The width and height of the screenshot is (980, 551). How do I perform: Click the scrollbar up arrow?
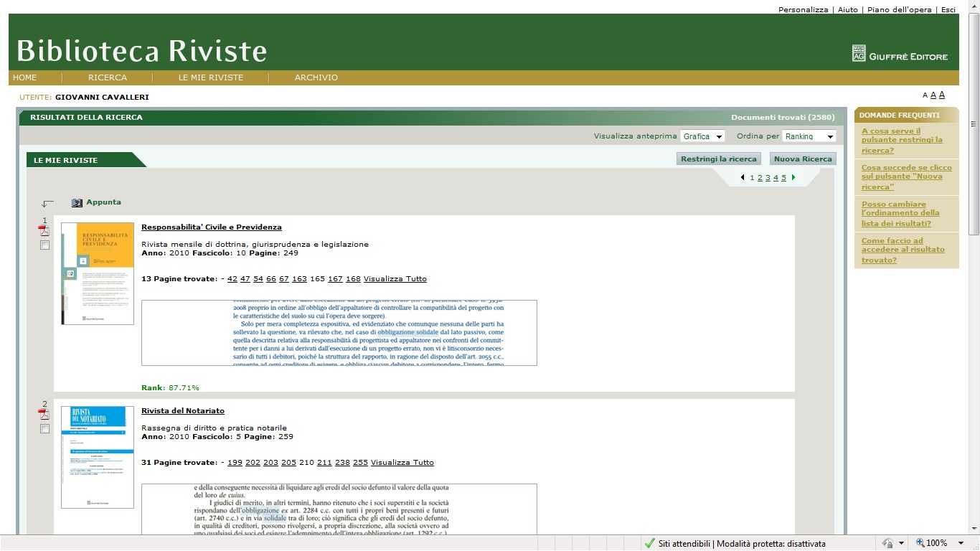974,6
